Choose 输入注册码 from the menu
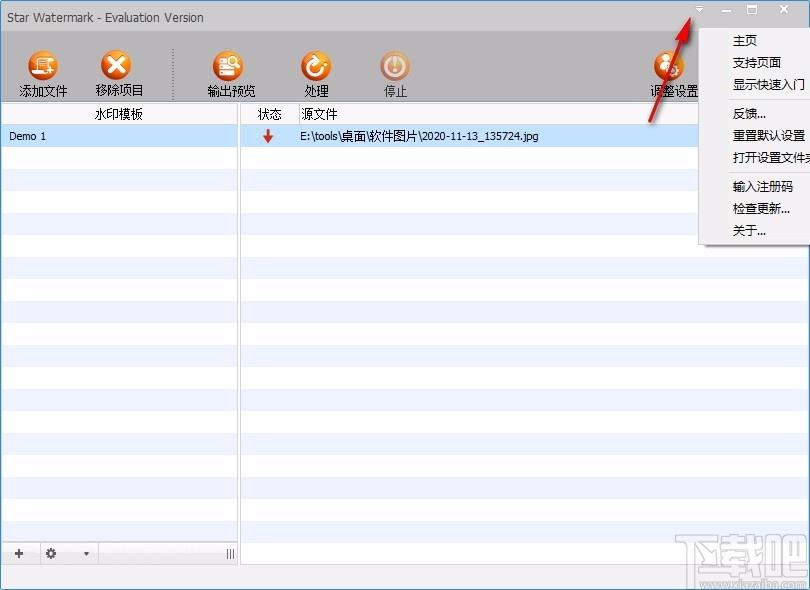This screenshot has width=810, height=590. (762, 187)
